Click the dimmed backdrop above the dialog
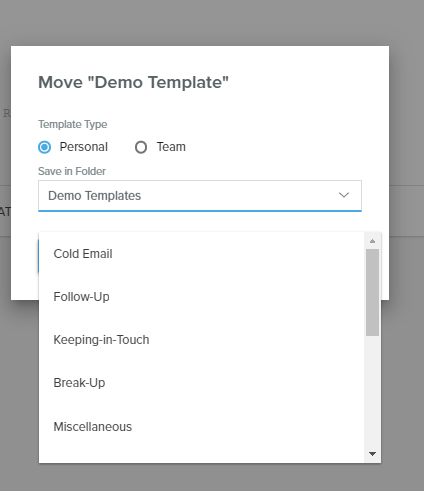 (x=212, y=23)
